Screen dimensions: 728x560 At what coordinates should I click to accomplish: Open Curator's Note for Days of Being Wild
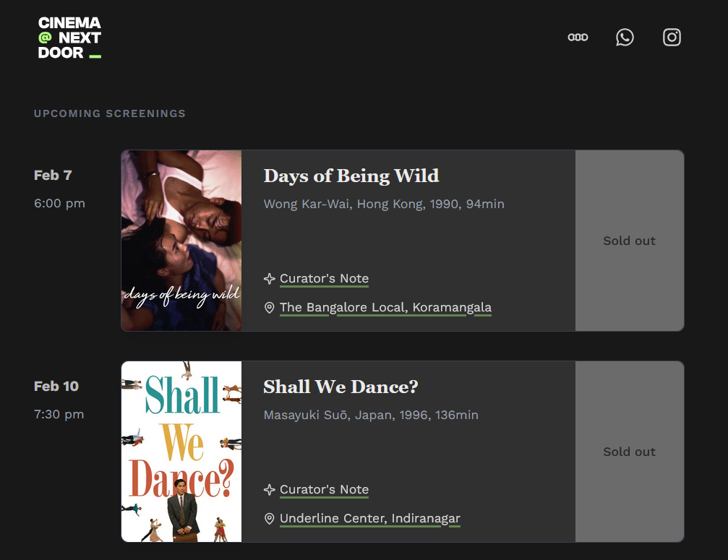[x=324, y=279]
